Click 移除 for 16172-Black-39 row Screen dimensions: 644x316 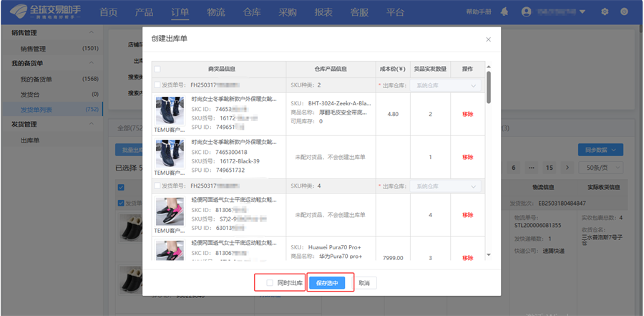point(467,157)
